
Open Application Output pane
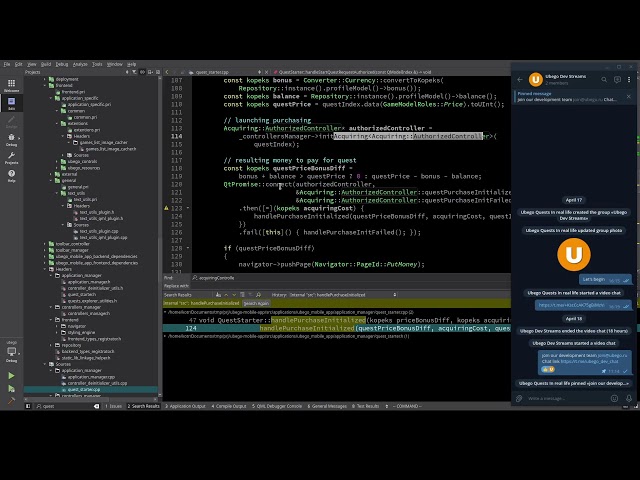click(185, 406)
